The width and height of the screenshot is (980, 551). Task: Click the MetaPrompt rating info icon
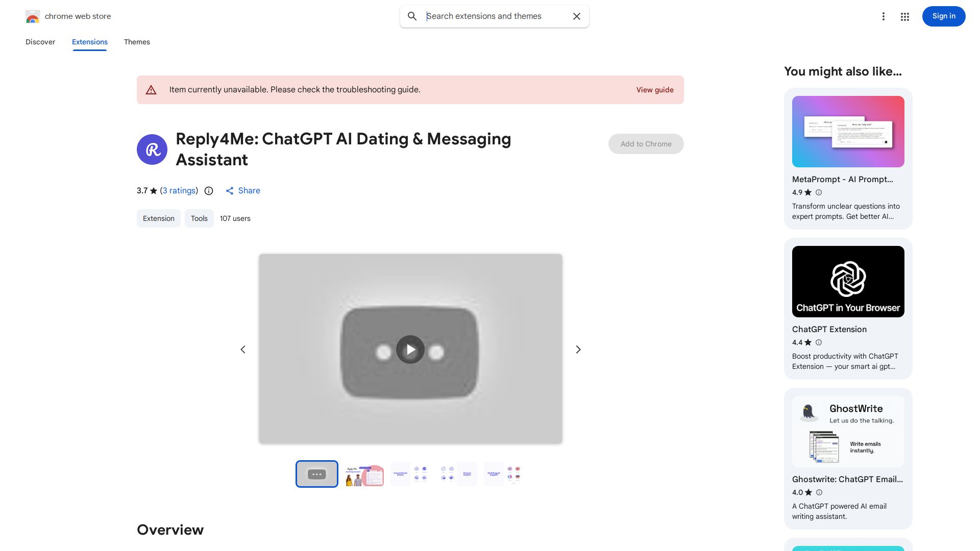coord(819,192)
